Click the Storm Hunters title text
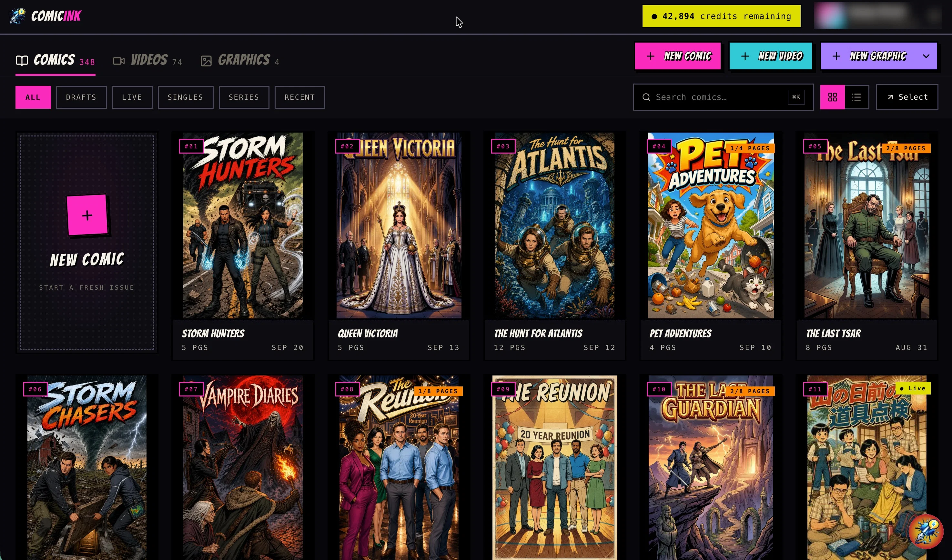Screen dimensions: 952x560 tap(213, 334)
